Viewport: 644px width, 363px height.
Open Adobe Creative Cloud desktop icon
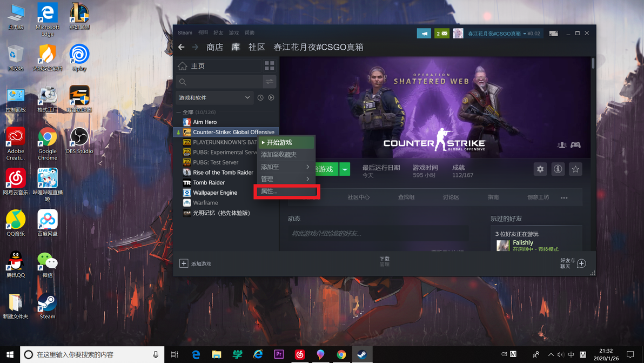tap(16, 143)
